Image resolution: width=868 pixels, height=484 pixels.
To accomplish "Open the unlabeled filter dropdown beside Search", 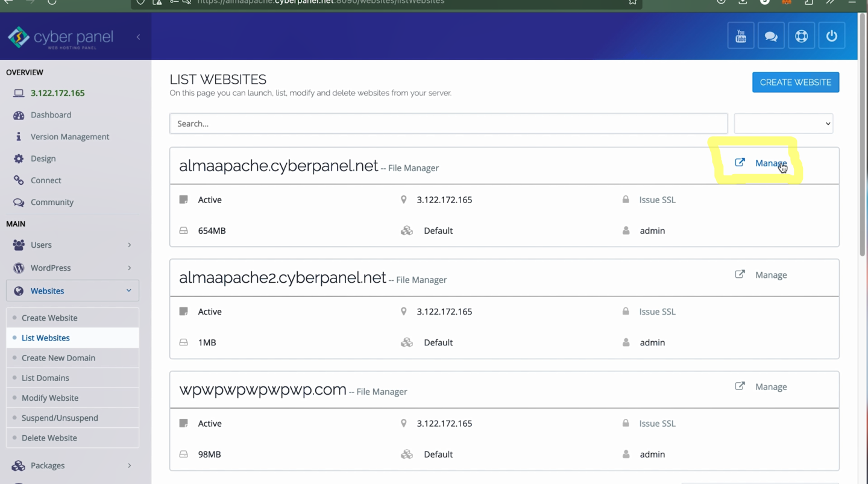I will [783, 123].
